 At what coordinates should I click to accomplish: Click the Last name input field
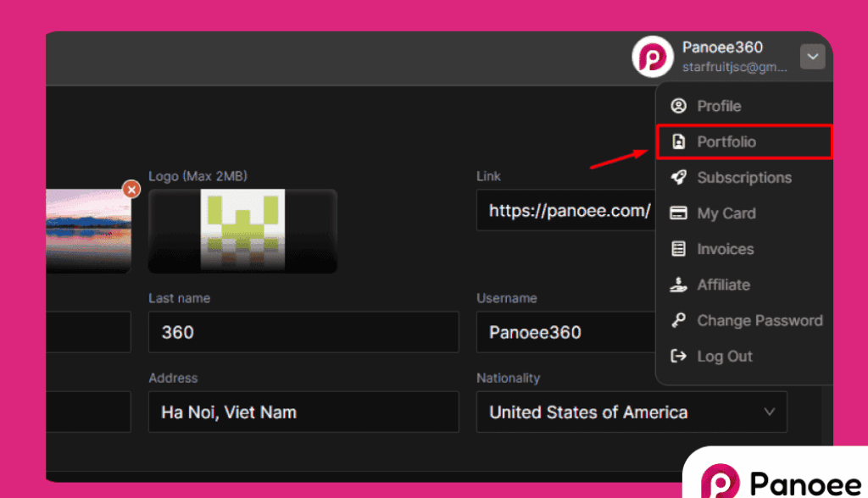tap(303, 332)
